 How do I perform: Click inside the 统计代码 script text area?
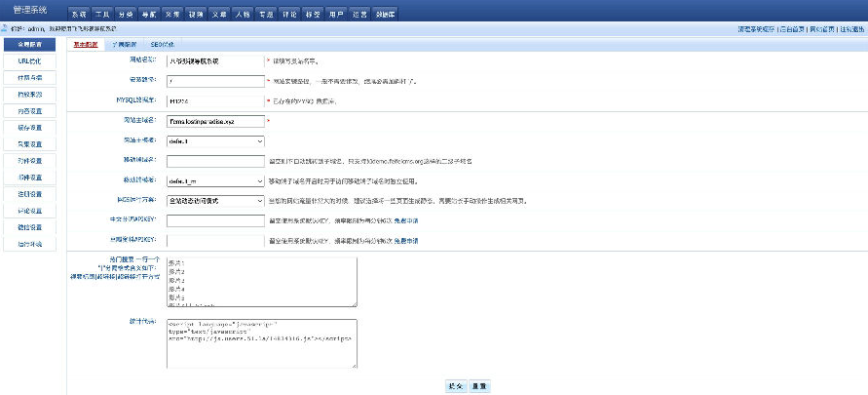coord(262,343)
